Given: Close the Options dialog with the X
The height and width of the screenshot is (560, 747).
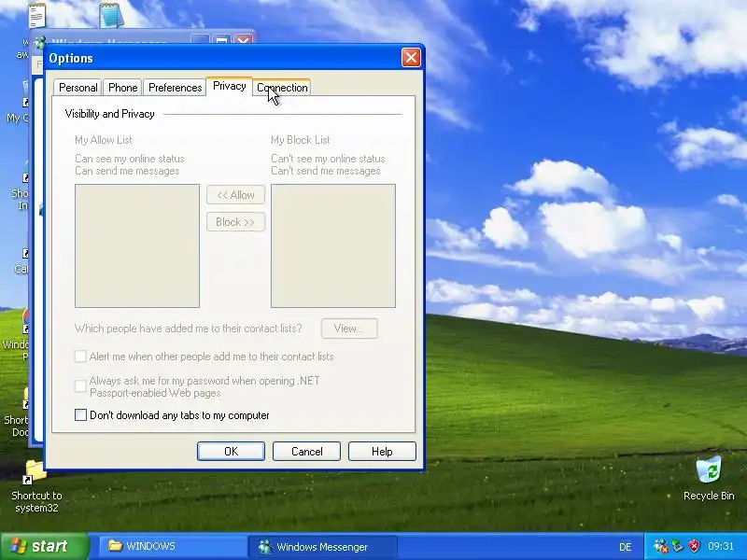Looking at the screenshot, I should [x=411, y=58].
